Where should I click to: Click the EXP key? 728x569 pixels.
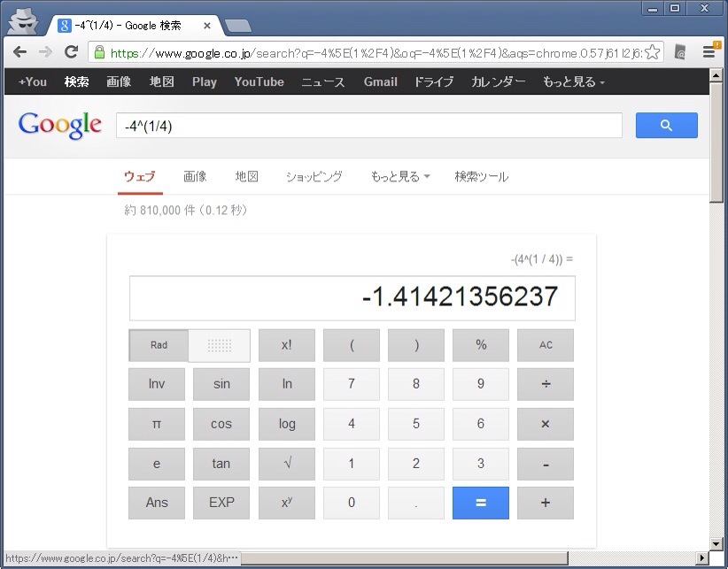221,503
